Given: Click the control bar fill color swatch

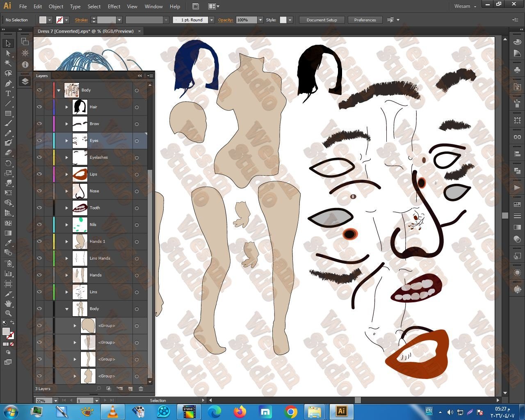Looking at the screenshot, I should point(43,20).
